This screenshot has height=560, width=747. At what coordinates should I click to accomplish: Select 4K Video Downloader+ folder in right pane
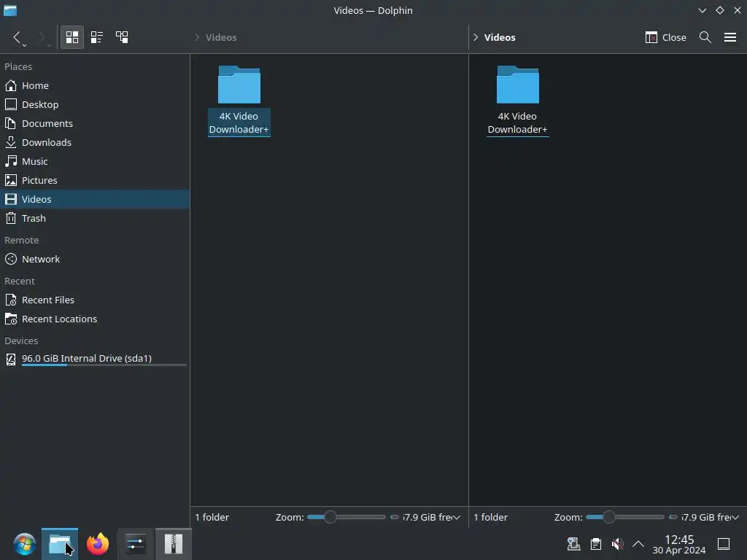pyautogui.click(x=518, y=101)
